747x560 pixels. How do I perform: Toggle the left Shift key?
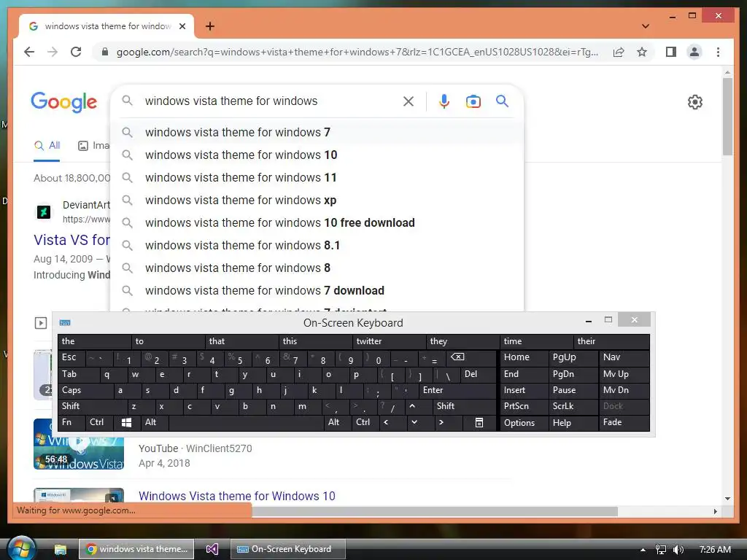point(93,406)
